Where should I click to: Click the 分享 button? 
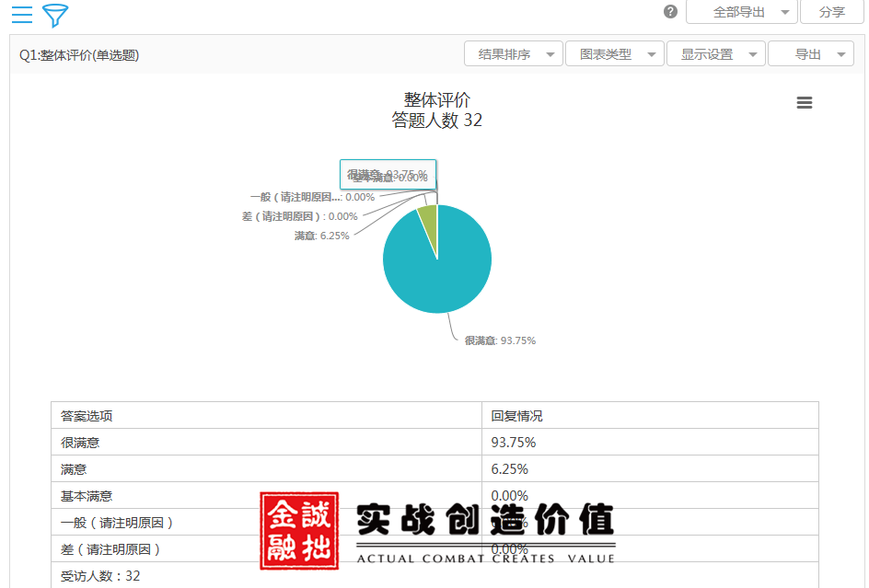tap(831, 12)
